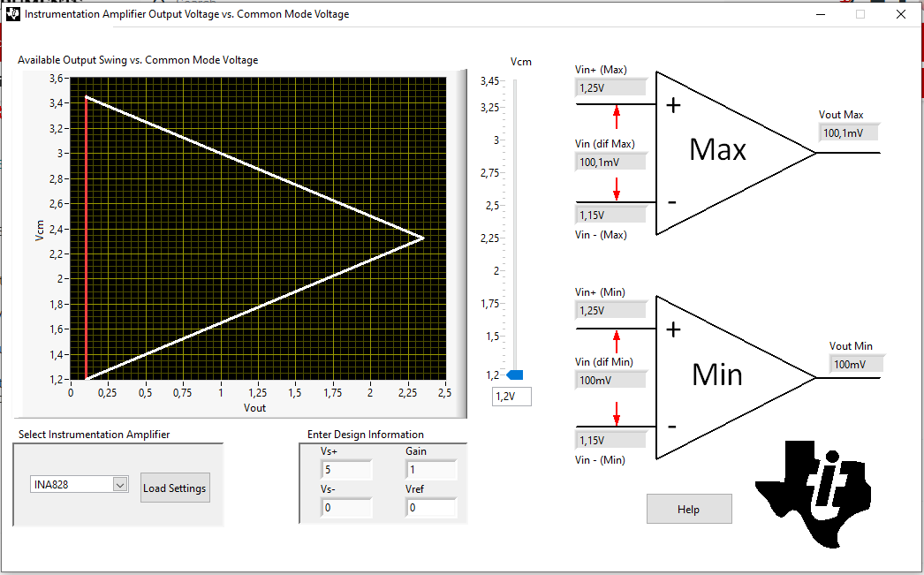Click the Vin (dif Min) value 100mV

tap(610, 380)
